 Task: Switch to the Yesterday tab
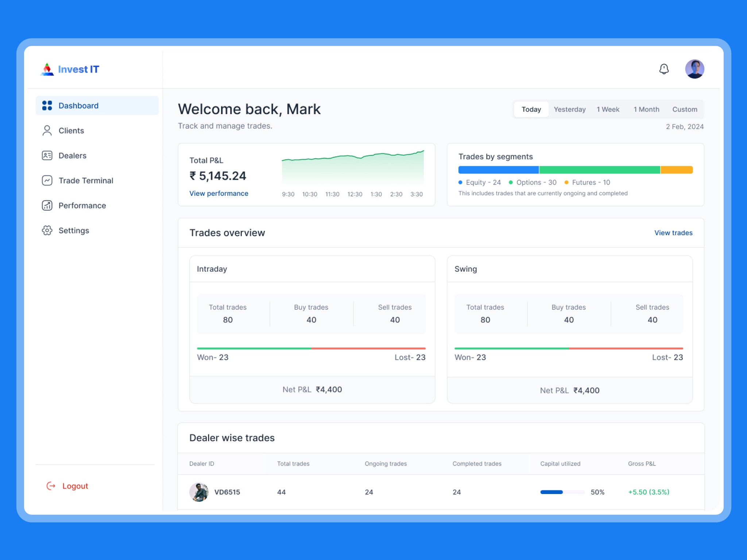[569, 109]
